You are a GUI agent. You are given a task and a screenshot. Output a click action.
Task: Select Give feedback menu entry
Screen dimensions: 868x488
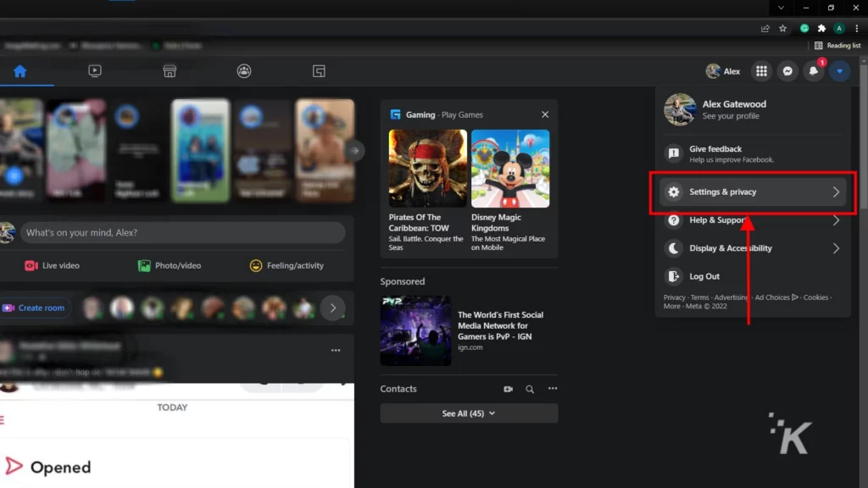click(x=753, y=153)
